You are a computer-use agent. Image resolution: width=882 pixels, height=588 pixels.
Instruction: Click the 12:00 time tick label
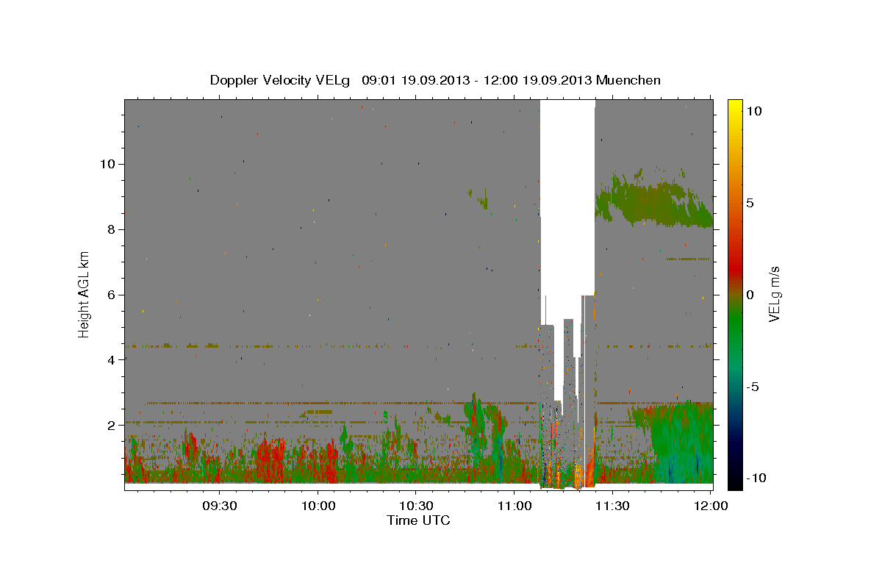[710, 506]
